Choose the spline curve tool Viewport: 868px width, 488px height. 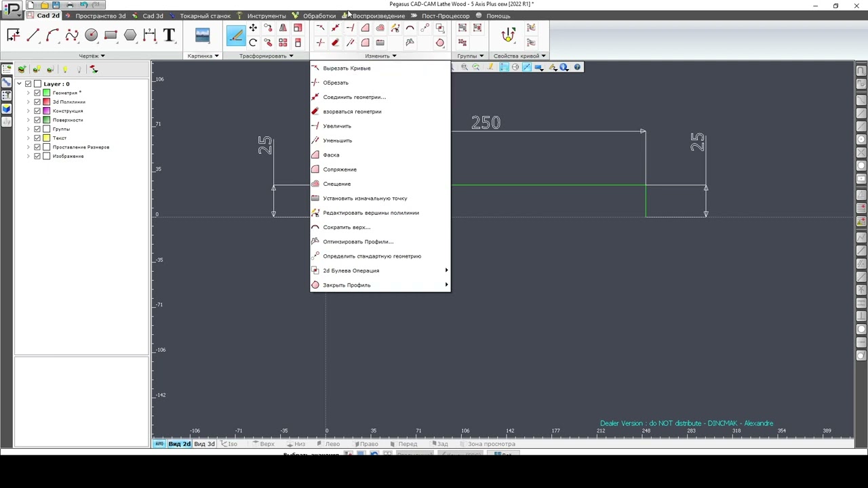click(71, 35)
